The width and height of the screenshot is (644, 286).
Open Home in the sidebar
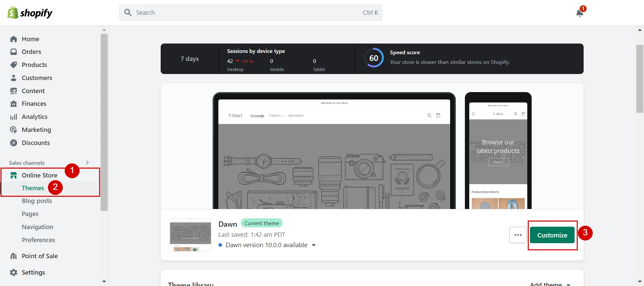pos(31,39)
